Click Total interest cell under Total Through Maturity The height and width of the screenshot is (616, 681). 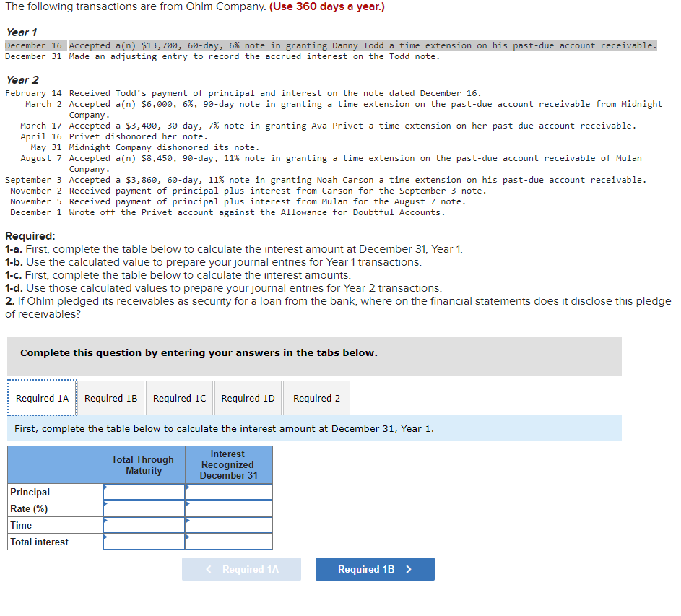[144, 542]
